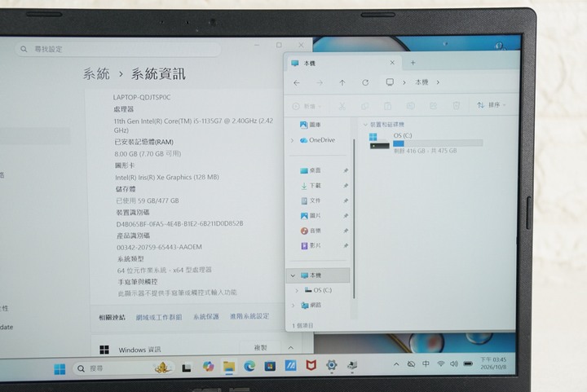587x392 pixels.
Task: Click the 尋找設定 search field in Settings
Action: tap(118, 49)
